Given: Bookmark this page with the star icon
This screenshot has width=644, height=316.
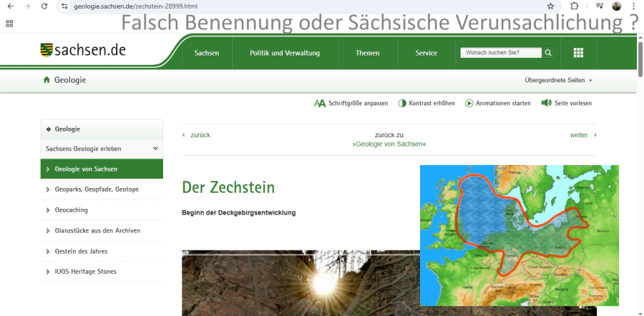Looking at the screenshot, I should point(550,6).
